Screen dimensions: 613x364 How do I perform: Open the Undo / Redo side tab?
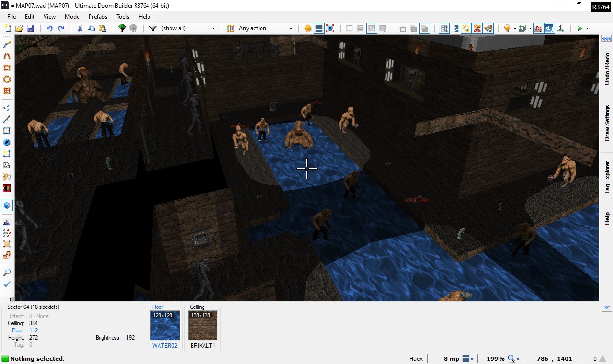607,69
